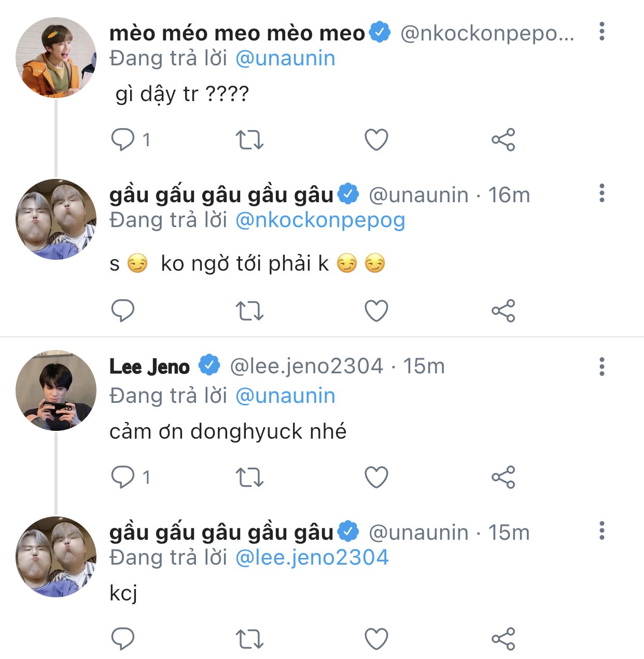Reply to the "ko ngờ tới phải k" tweet
This screenshot has width=644, height=659.
(123, 311)
